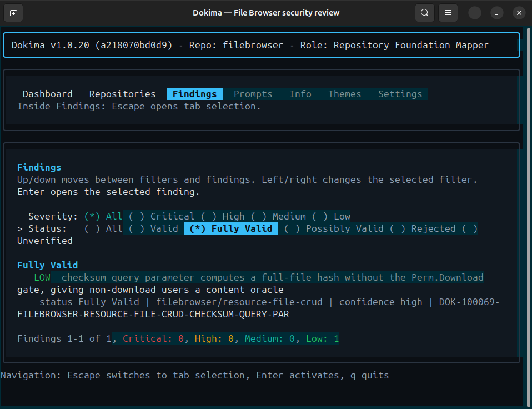
Task: Click the 'Medium: 0' summary count
Action: point(270,338)
